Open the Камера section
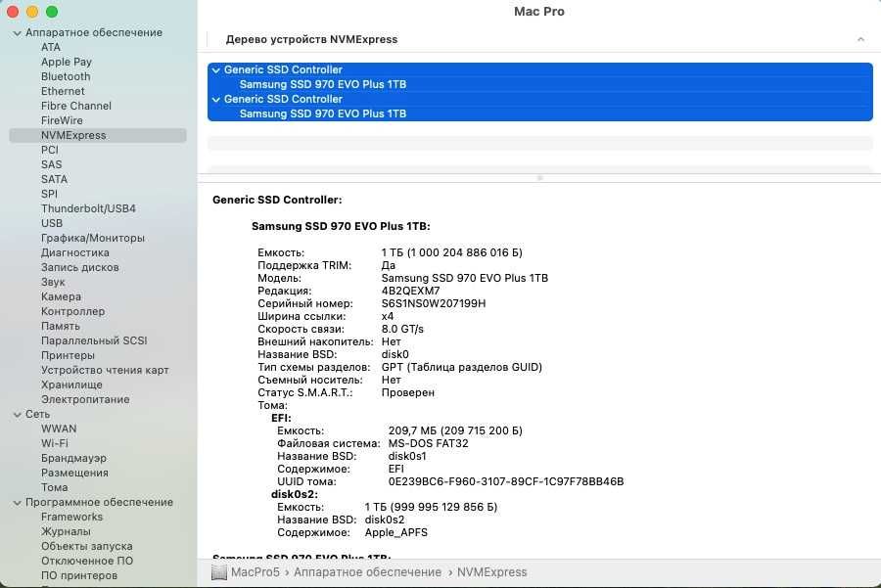Viewport: 881px width, 588px height. [x=61, y=296]
